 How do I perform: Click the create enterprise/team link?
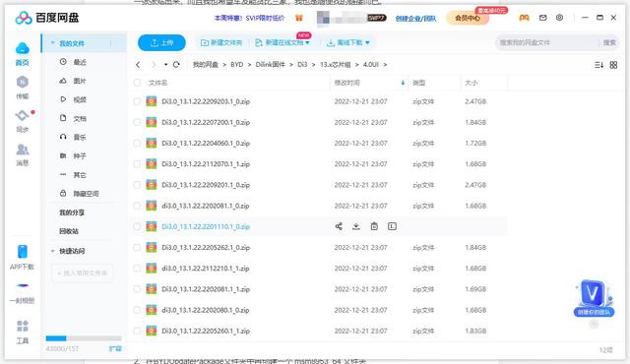tap(415, 18)
